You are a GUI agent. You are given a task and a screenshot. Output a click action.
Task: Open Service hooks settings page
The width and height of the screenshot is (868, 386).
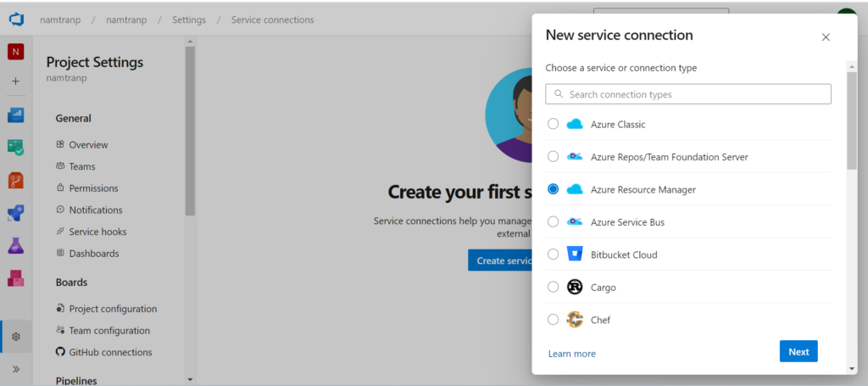97,232
